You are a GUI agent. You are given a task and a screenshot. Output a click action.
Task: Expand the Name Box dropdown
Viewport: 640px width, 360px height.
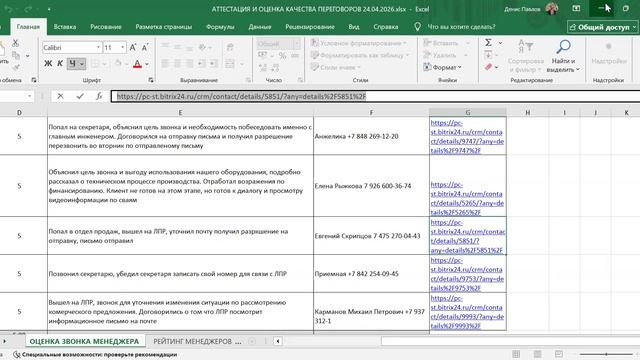pos(29,96)
